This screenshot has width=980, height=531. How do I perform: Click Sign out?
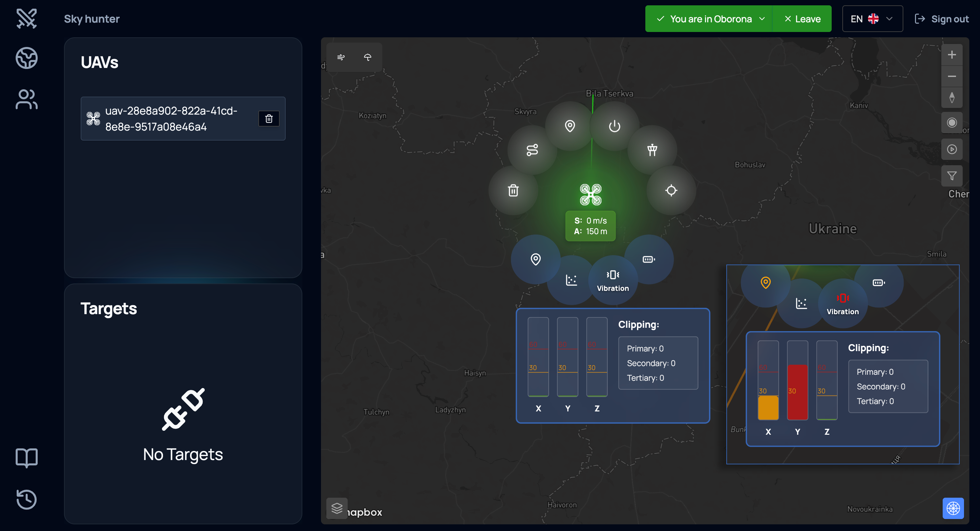pos(942,19)
